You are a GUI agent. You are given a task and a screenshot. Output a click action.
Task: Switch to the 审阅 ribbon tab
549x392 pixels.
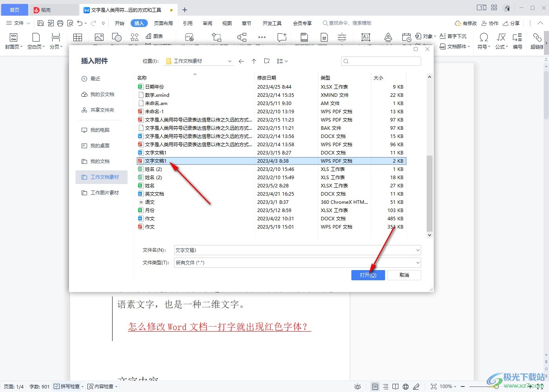207,23
